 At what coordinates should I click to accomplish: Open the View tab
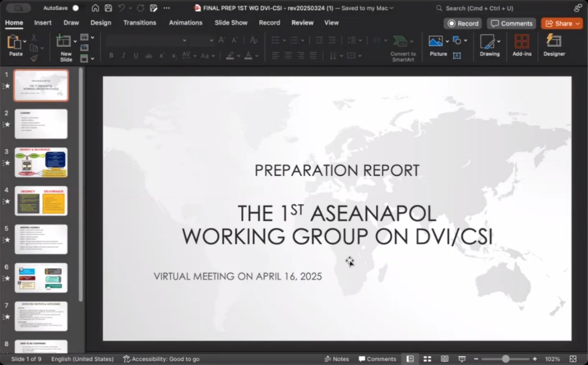[332, 22]
